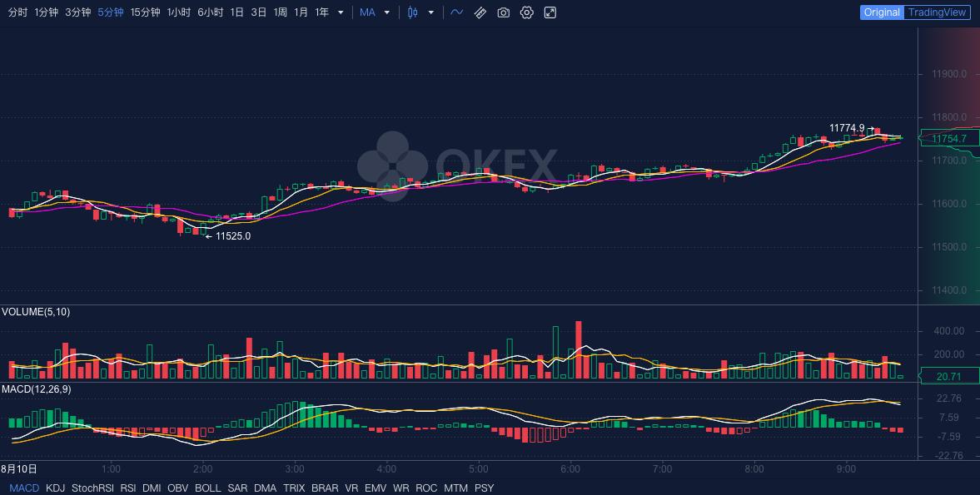Switch chart to Original mode
The image size is (980, 495).
tap(882, 12)
